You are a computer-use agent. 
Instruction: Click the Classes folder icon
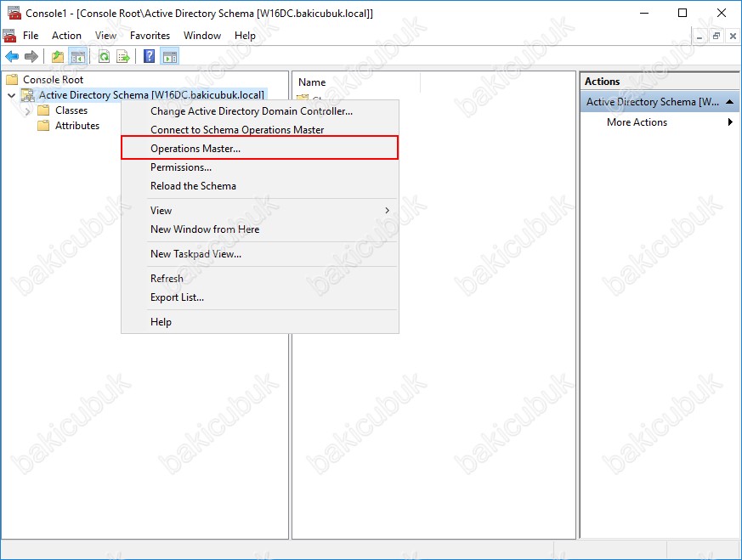coord(43,110)
